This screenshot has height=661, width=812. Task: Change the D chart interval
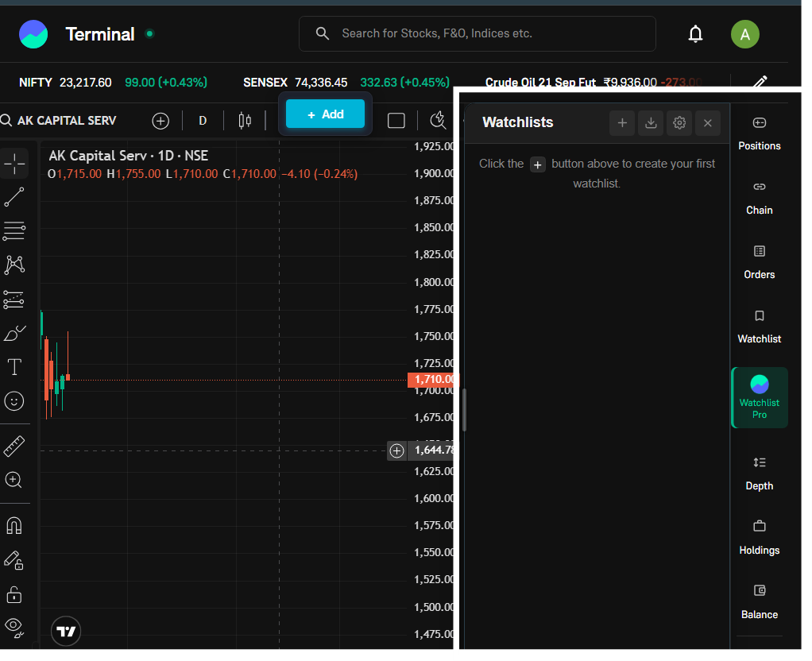[x=203, y=121]
